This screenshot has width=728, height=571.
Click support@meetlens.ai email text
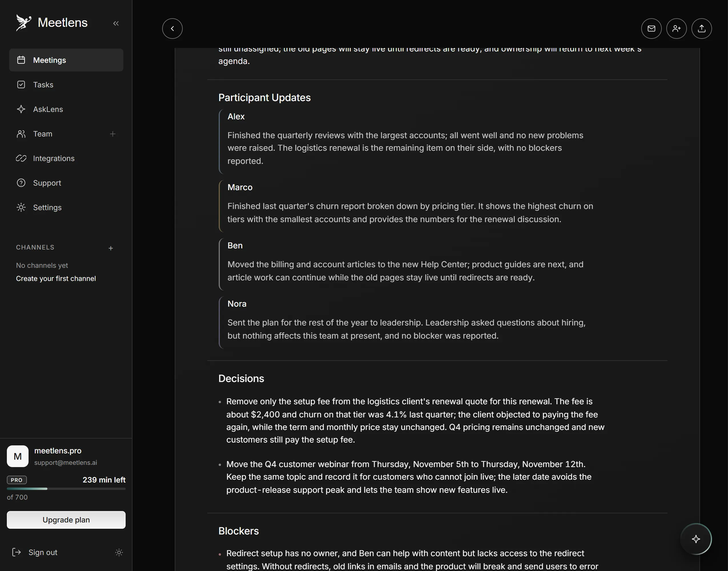pyautogui.click(x=66, y=463)
